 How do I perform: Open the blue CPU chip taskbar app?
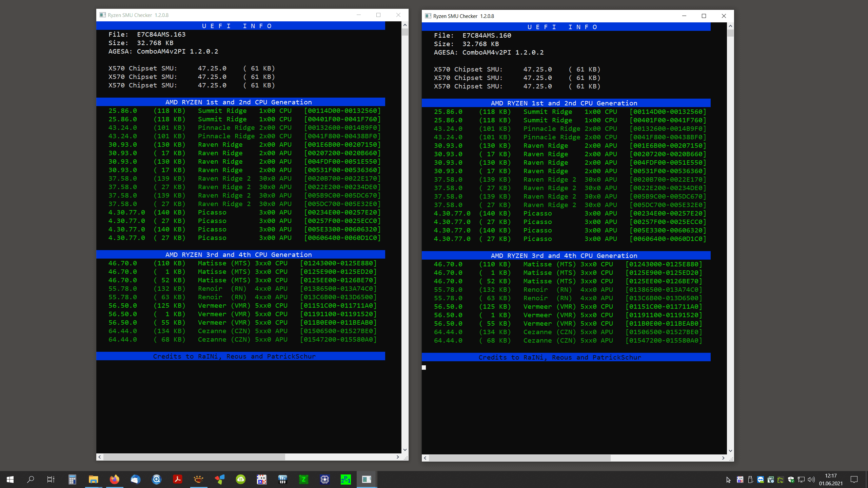coord(324,479)
